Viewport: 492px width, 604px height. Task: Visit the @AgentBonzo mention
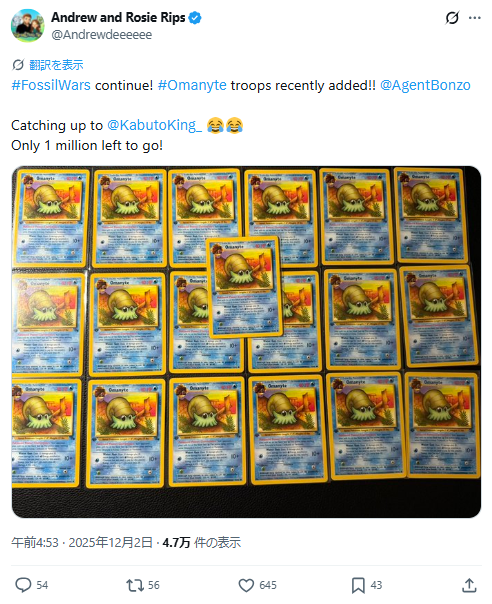point(425,85)
